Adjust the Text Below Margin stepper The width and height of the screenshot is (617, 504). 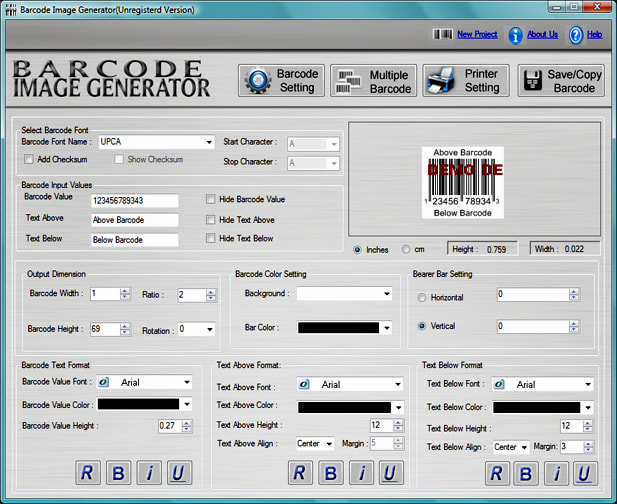pyautogui.click(x=588, y=447)
